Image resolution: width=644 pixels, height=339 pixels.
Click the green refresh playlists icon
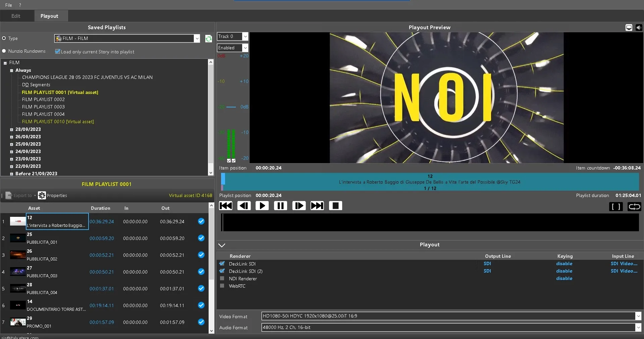[208, 39]
